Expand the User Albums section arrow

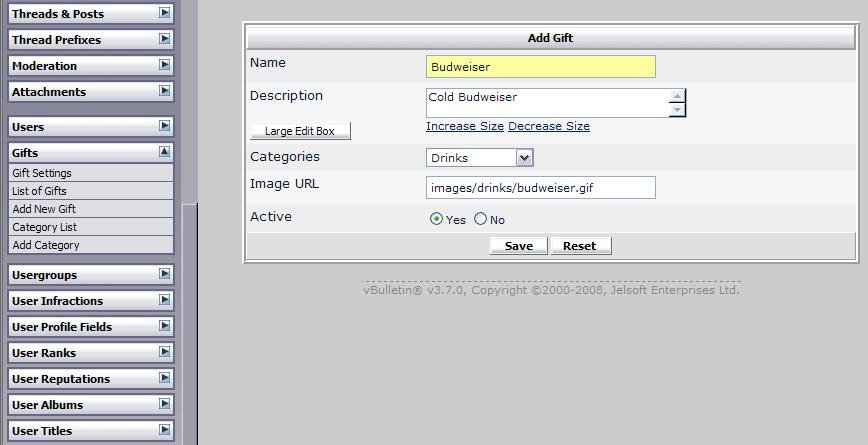click(164, 404)
